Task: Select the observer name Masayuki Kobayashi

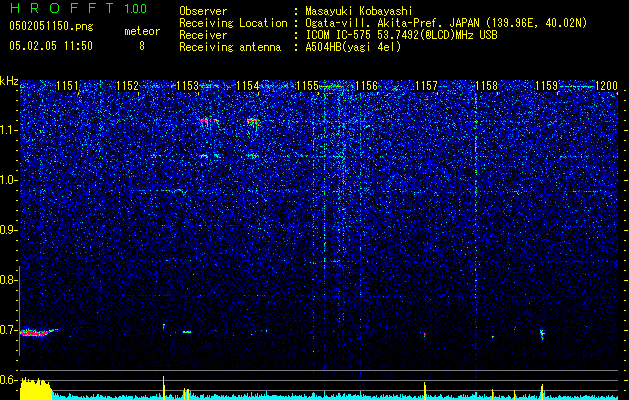Action: 359,11
